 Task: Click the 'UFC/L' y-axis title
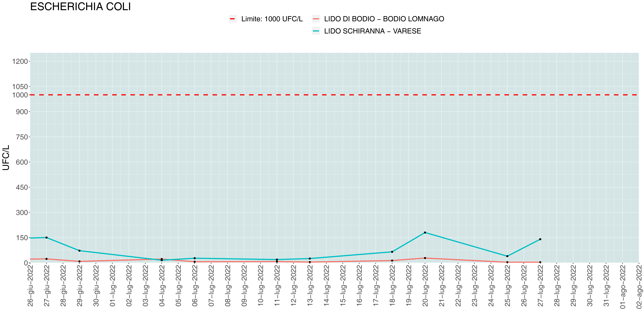[6, 158]
